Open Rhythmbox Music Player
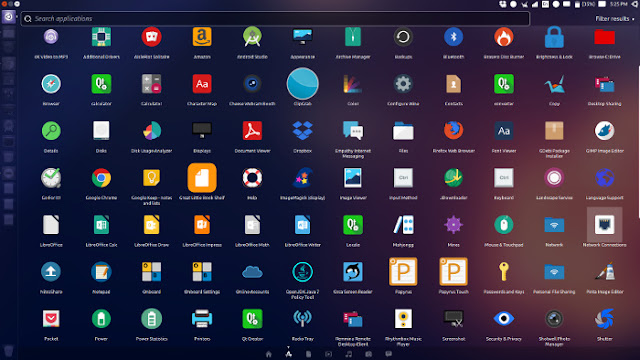This screenshot has height=360, width=640. click(403, 319)
